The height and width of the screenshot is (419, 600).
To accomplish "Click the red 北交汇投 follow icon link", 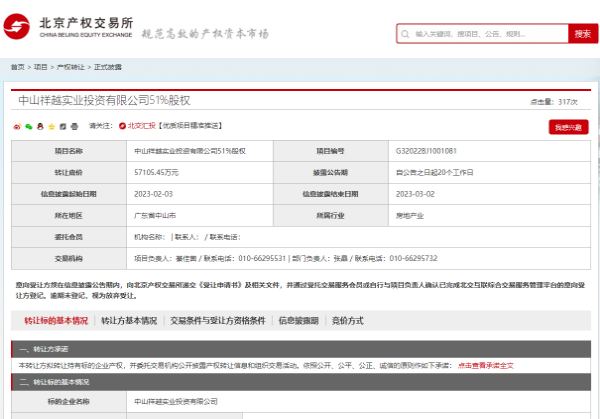I will [x=138, y=126].
